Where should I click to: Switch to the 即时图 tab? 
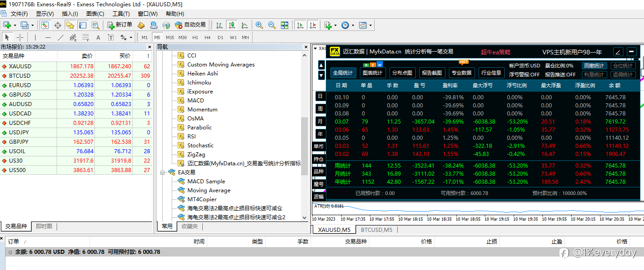[44, 226]
